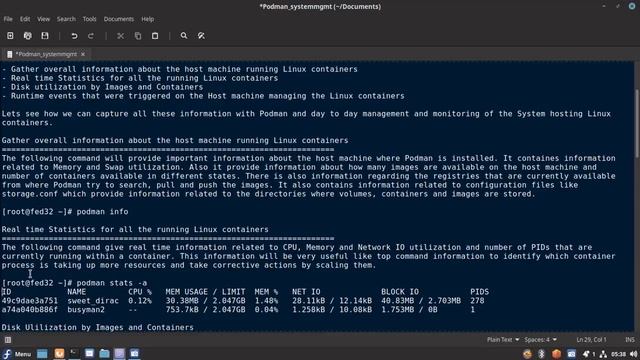Place cursor on the 'podman stats -a' line
The image size is (640, 360).
pos(74,283)
